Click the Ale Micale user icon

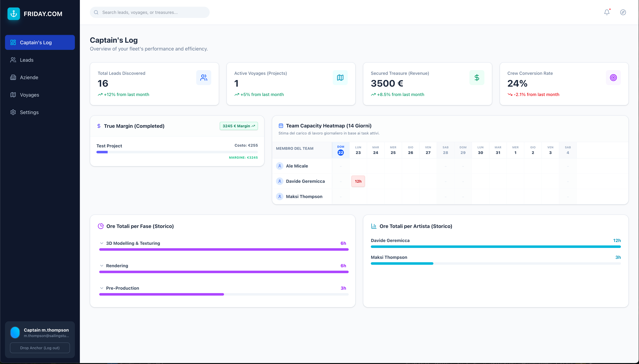[280, 166]
